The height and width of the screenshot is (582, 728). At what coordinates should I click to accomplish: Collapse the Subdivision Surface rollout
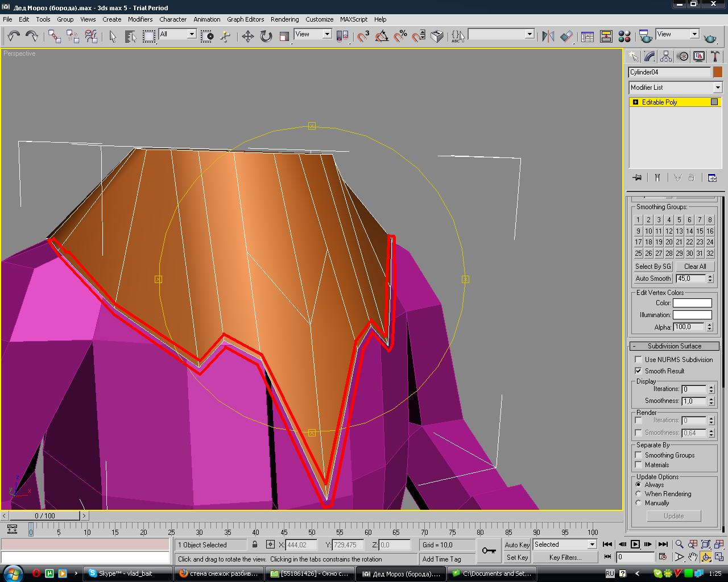[674, 346]
